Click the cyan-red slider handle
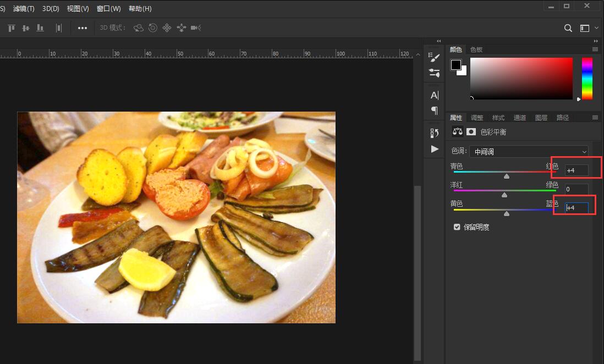The height and width of the screenshot is (364, 604). (x=507, y=177)
